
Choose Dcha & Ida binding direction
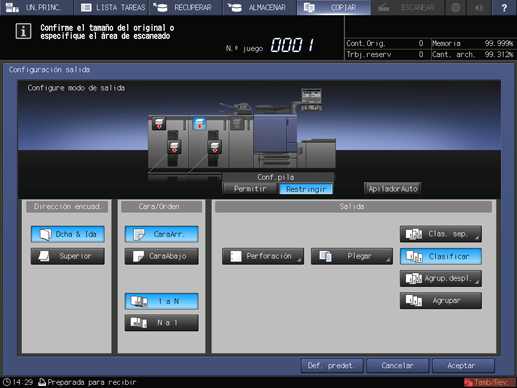[x=68, y=234]
